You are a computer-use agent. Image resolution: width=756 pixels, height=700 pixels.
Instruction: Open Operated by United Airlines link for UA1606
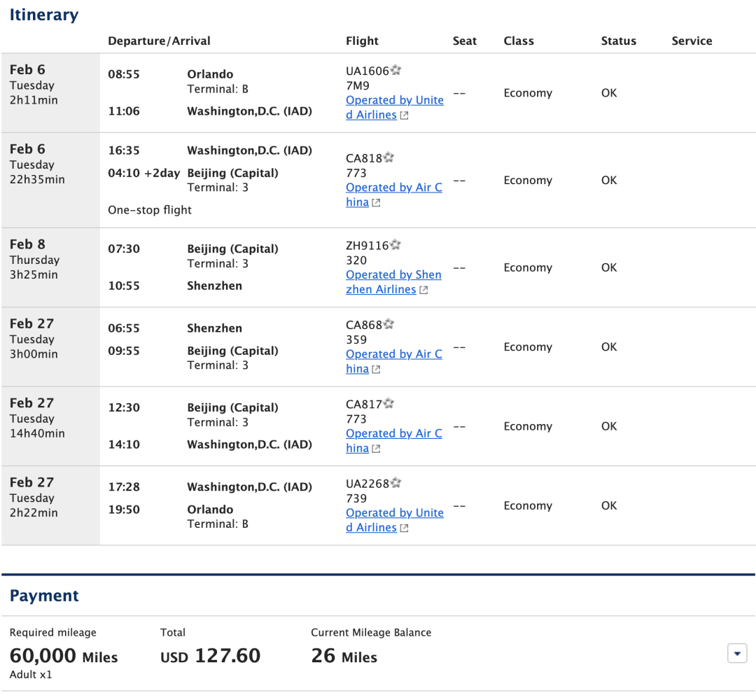394,108
